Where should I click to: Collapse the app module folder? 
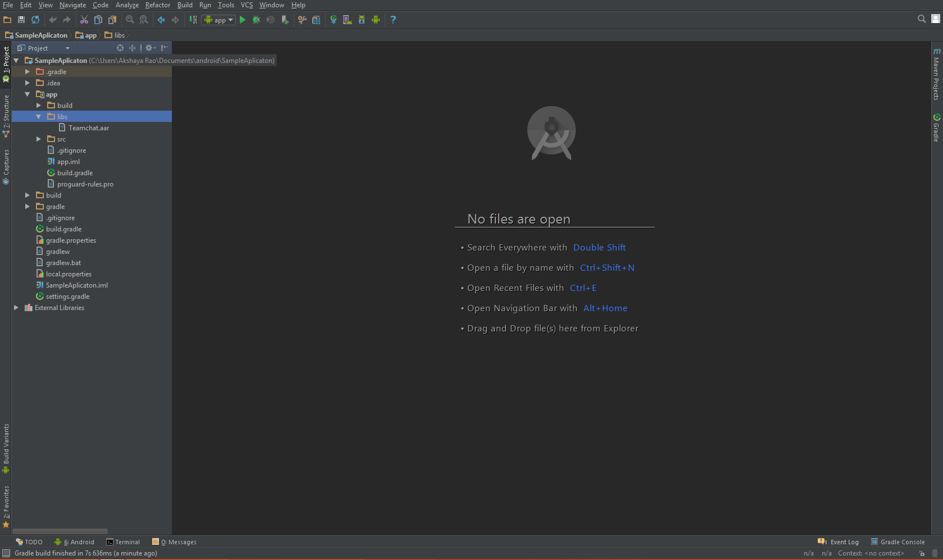pyautogui.click(x=27, y=94)
